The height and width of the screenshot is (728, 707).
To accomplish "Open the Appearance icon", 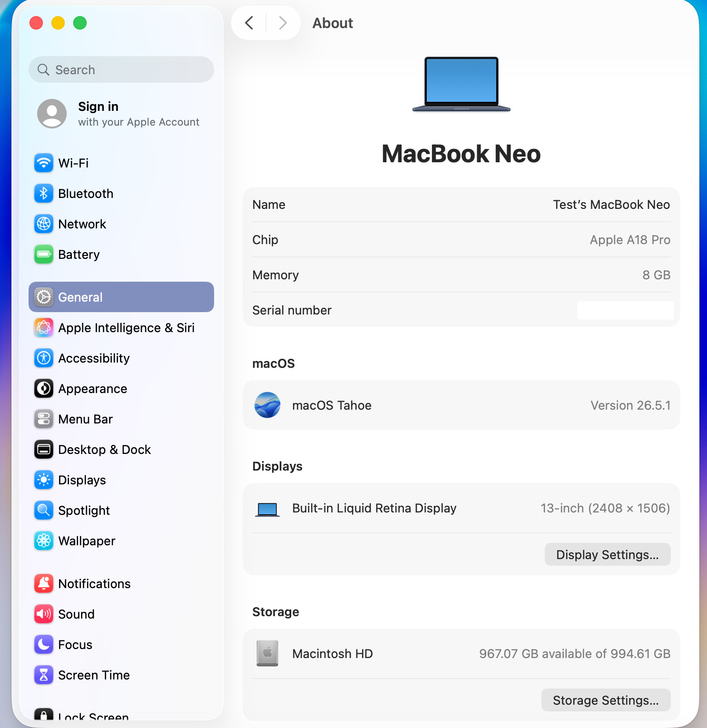I will tap(44, 388).
